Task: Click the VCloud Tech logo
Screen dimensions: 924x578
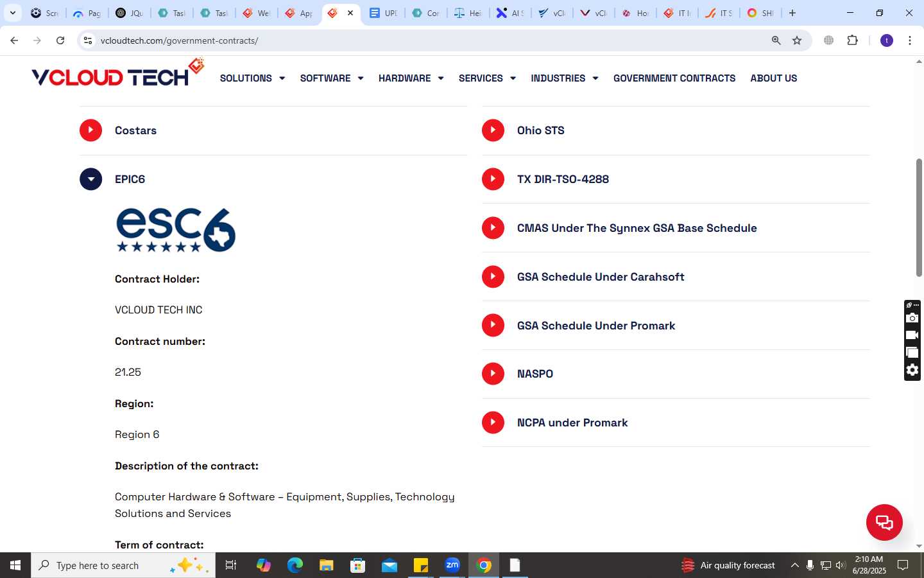Action: [117, 73]
